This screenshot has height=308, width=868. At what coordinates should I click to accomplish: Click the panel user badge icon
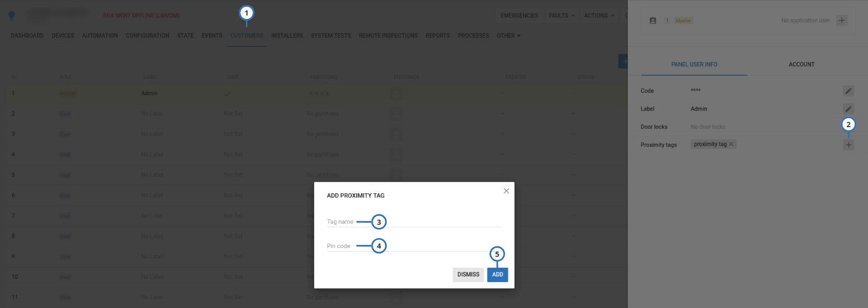pos(653,21)
